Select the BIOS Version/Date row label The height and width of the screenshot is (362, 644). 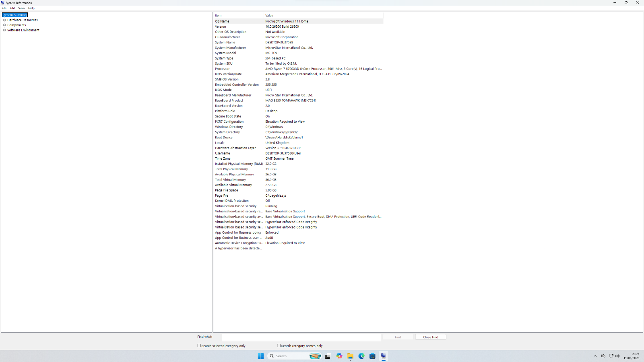coord(228,74)
